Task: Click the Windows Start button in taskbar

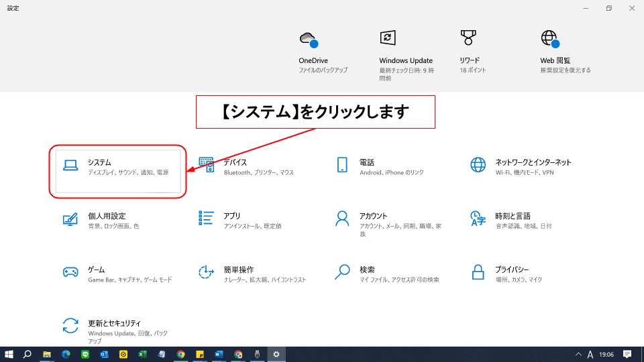Action: coord(9,354)
